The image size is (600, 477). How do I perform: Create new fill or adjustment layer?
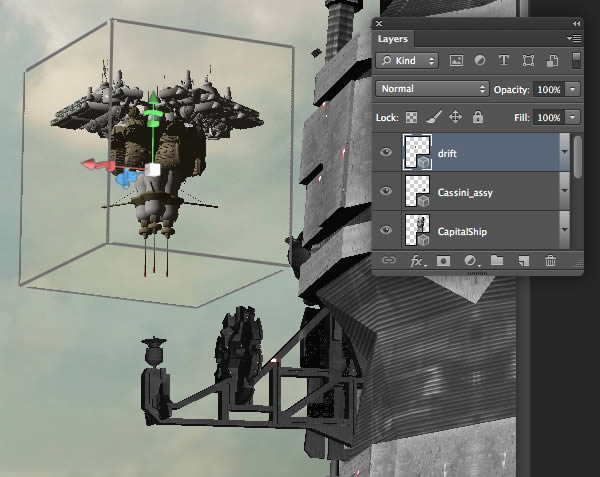pyautogui.click(x=471, y=261)
